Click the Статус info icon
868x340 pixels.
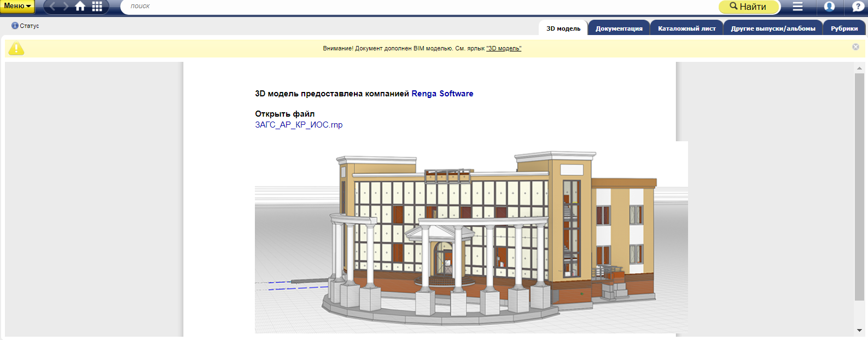(15, 26)
